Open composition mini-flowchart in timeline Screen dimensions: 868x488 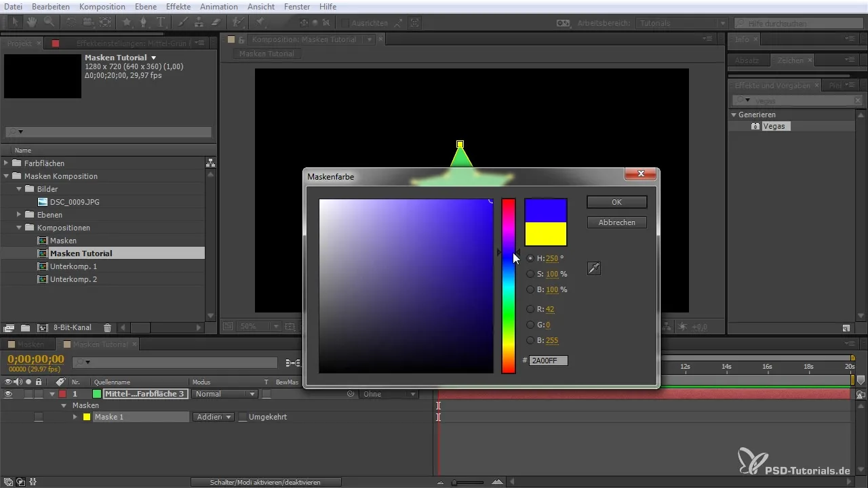pos(293,363)
